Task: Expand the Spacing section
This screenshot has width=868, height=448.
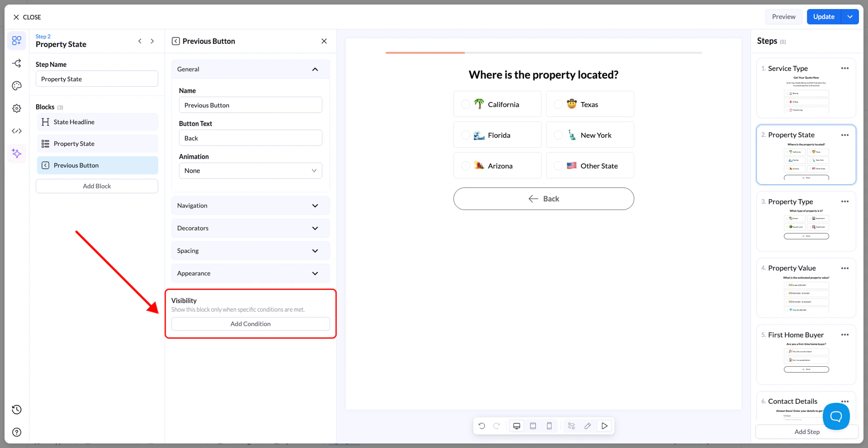Action: click(x=250, y=251)
